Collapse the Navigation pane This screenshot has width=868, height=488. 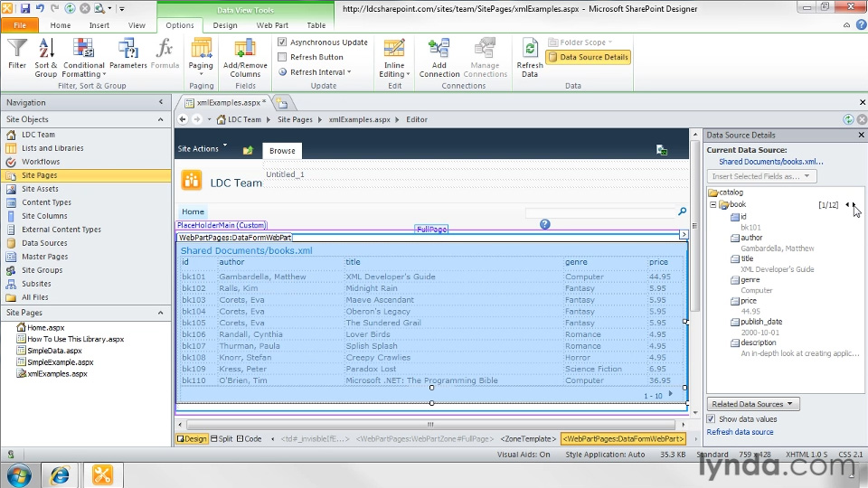coord(161,102)
